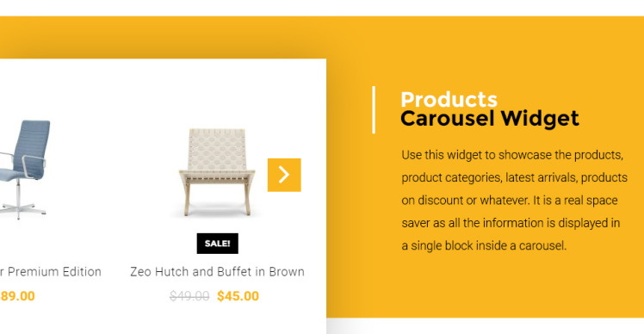Click the crossed-out $49.00 old price
Image resolution: width=644 pixels, height=334 pixels.
click(x=189, y=296)
